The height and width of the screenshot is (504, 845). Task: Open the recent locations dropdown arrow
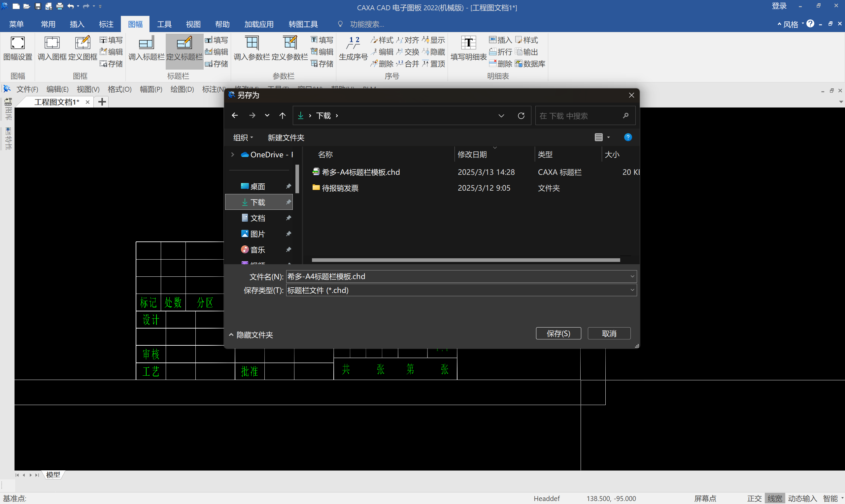[267, 116]
